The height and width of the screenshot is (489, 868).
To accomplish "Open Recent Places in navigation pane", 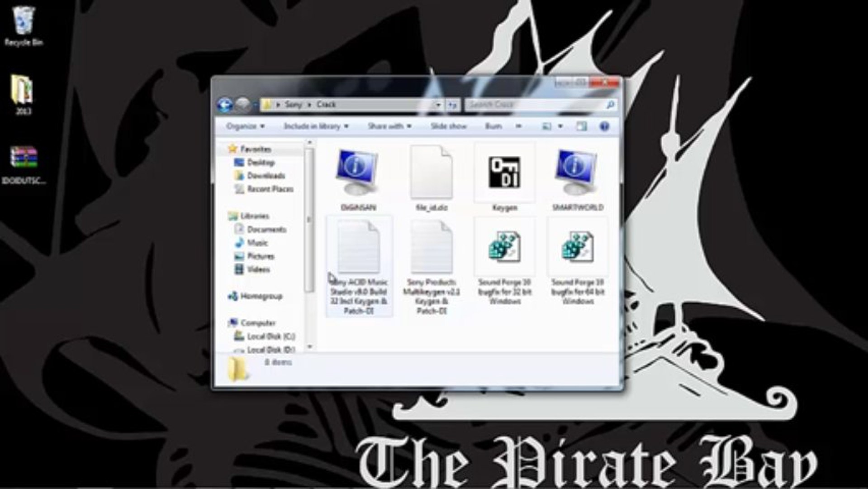I will [x=264, y=189].
